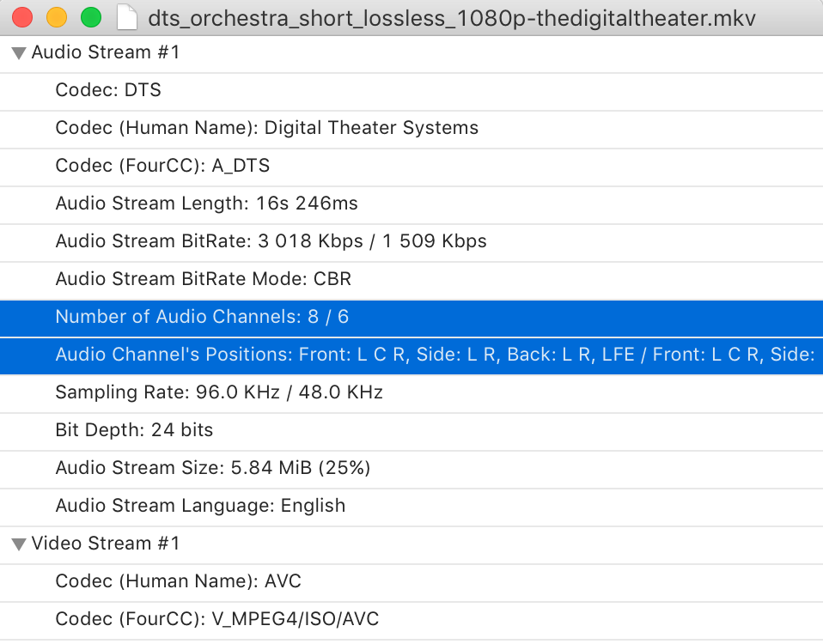
Task: Select the Codec: DTS row
Action: pos(411,90)
